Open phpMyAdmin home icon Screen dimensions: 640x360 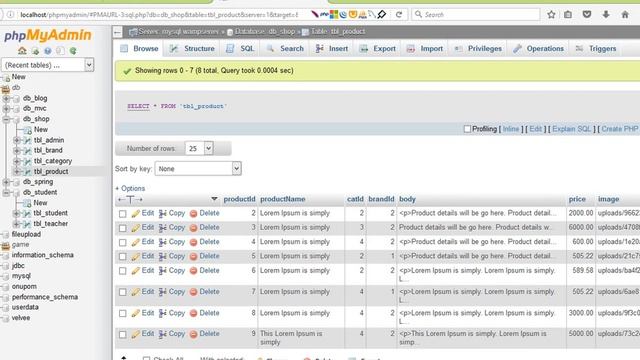(22, 51)
